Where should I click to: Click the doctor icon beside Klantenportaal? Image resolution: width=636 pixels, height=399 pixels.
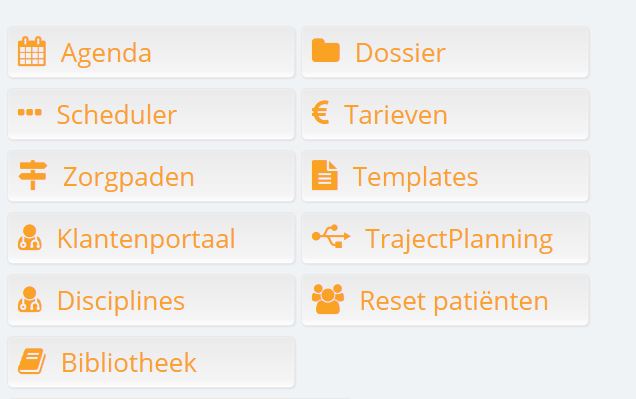(x=30, y=237)
